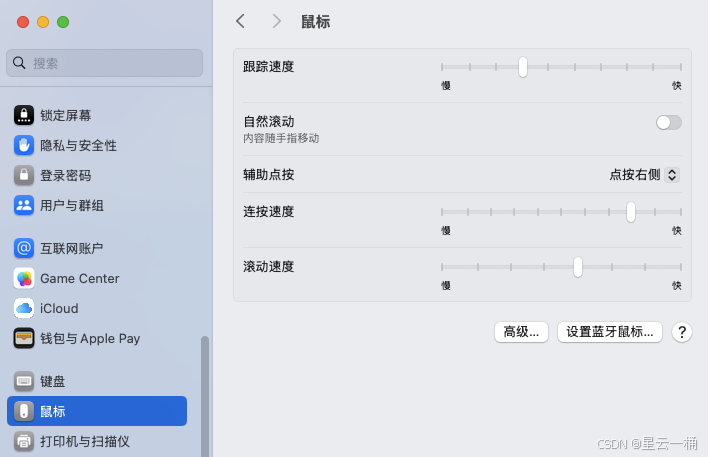
Task: Click the 钱包与 Apple Pay wallet icon
Action: coord(24,338)
